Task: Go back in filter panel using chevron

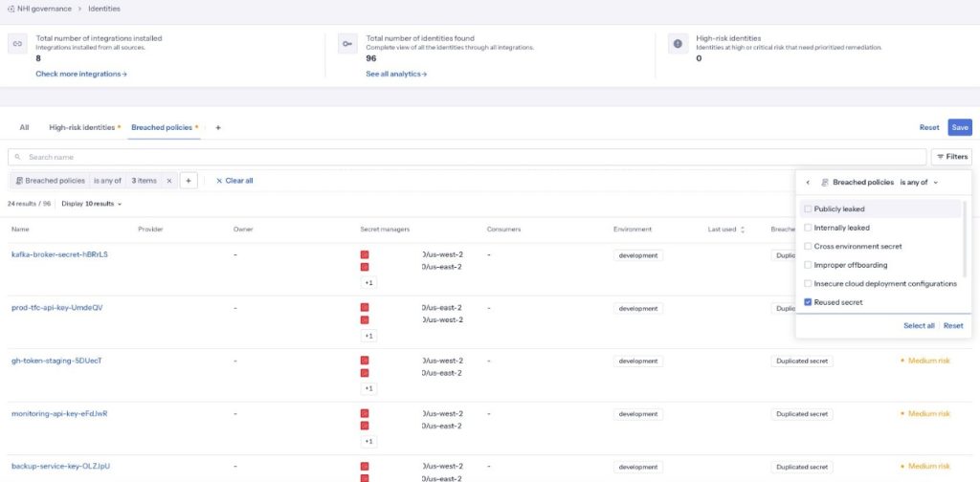Action: tap(808, 183)
